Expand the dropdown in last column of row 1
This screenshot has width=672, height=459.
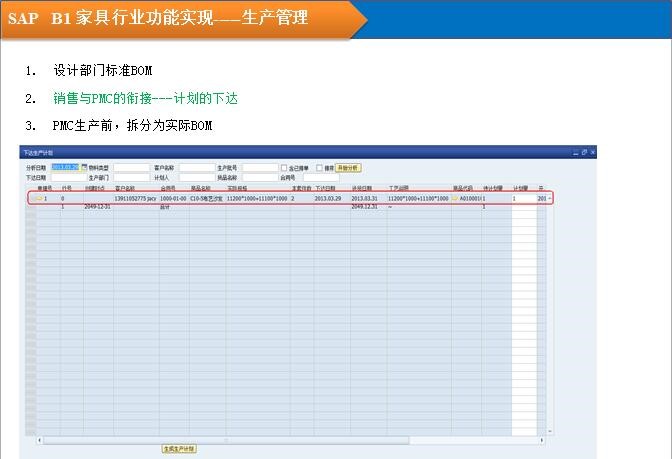coord(548,199)
